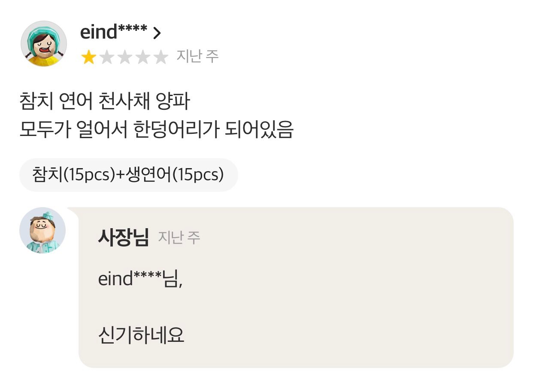Screen dimensions: 533x392
Task: Select the first filled yellow star
Action: tap(88, 57)
